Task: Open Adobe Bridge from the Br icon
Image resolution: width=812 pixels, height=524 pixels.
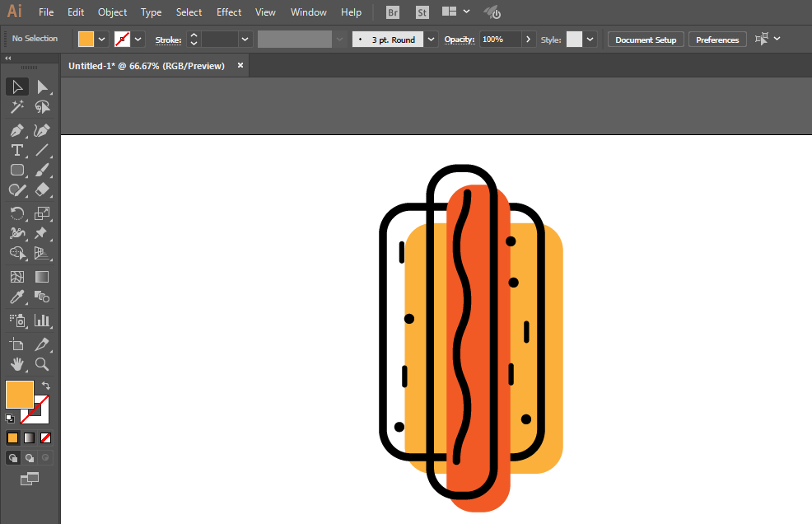Action: (394, 12)
